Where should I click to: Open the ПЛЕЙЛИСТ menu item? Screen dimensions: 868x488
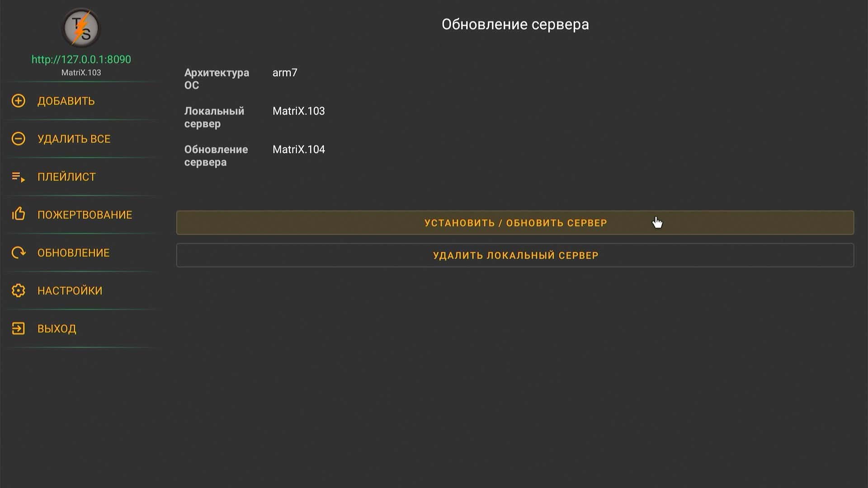pos(81,177)
